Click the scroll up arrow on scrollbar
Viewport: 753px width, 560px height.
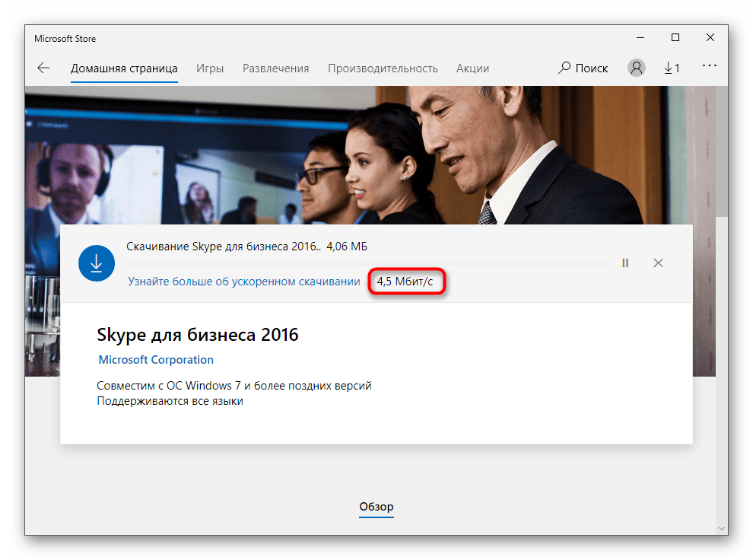[x=722, y=92]
